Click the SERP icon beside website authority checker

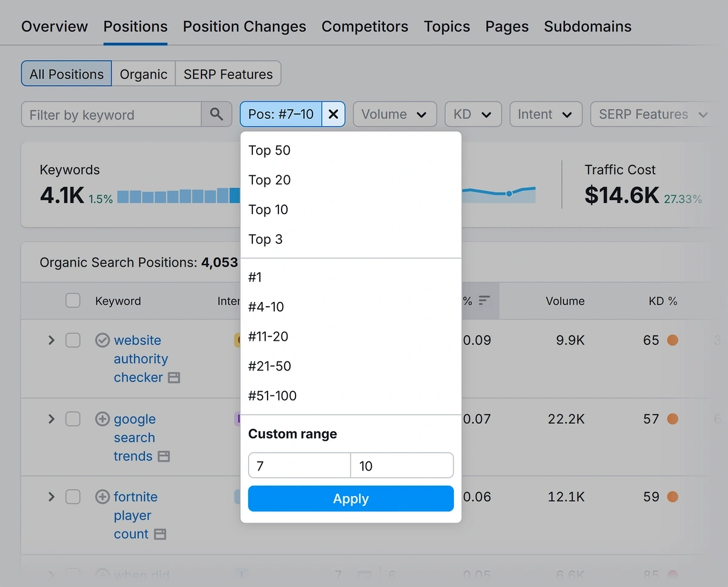(174, 378)
